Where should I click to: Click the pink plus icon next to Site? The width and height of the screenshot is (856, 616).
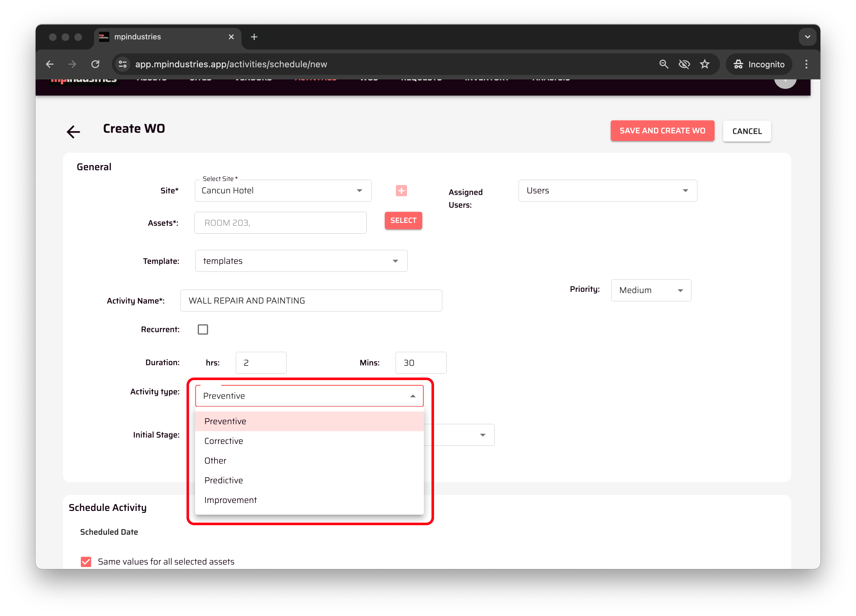pos(401,191)
